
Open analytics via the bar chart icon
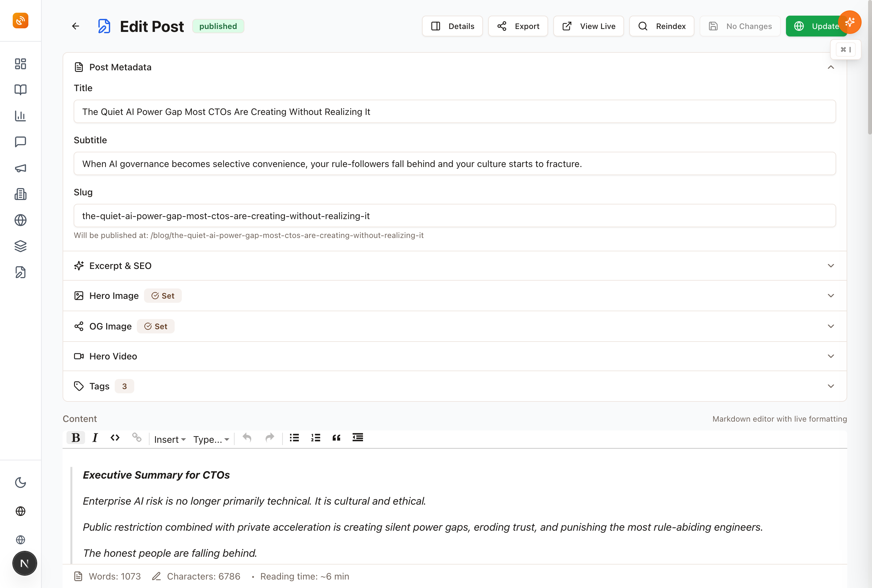tap(20, 116)
